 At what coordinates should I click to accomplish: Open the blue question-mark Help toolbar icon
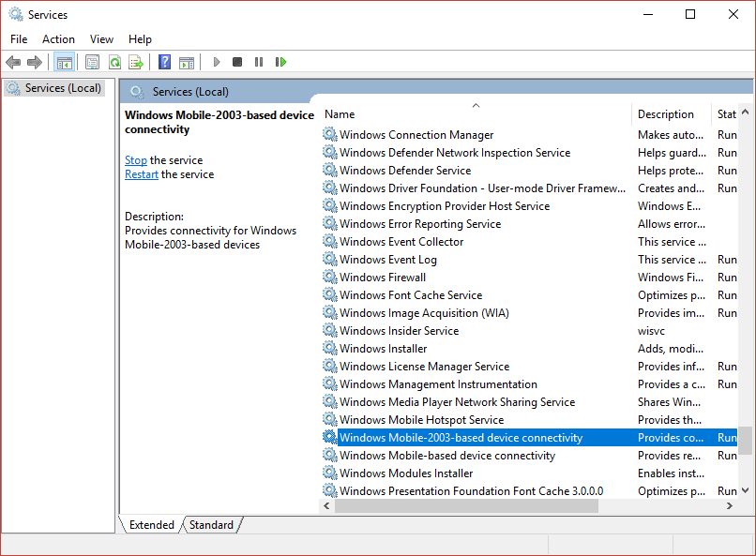[164, 62]
